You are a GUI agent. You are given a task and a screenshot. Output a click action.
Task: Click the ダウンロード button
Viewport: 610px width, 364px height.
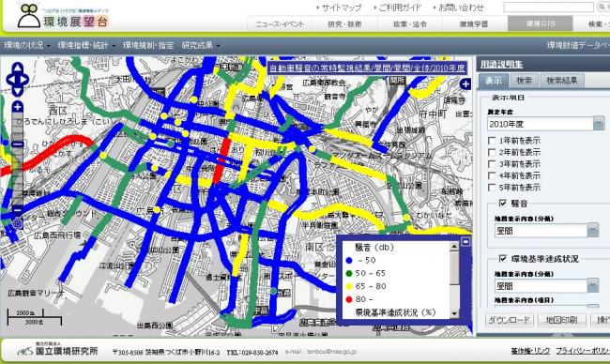[509, 320]
